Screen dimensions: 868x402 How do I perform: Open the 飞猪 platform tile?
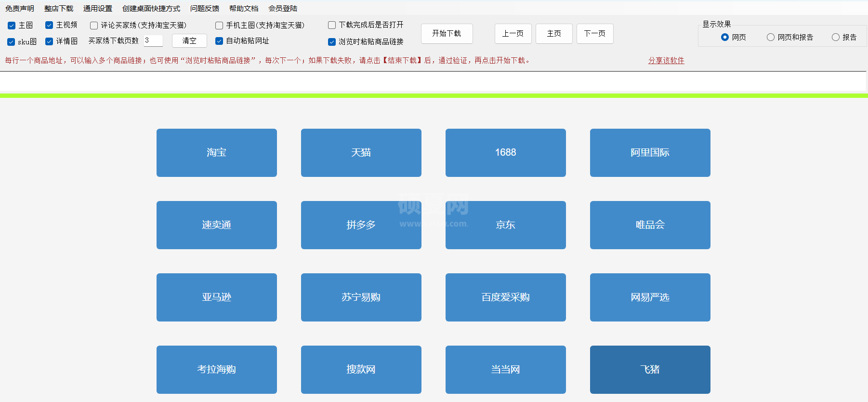click(x=650, y=370)
